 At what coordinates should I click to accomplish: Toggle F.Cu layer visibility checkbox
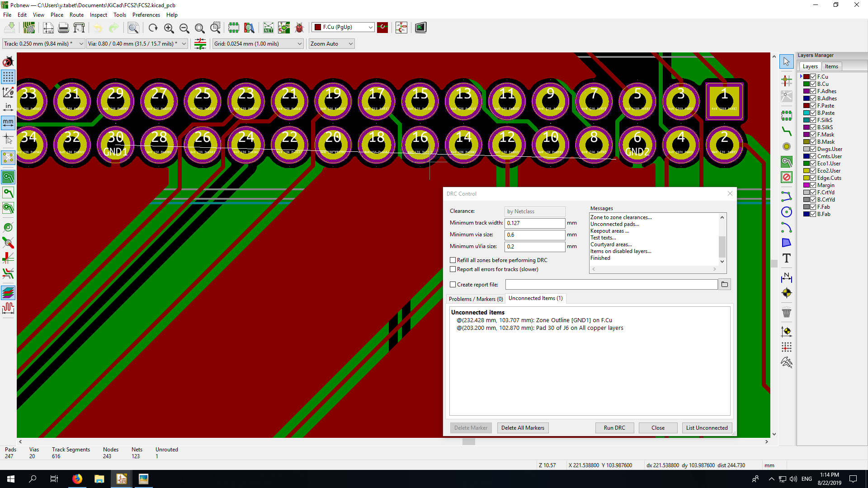pos(813,77)
